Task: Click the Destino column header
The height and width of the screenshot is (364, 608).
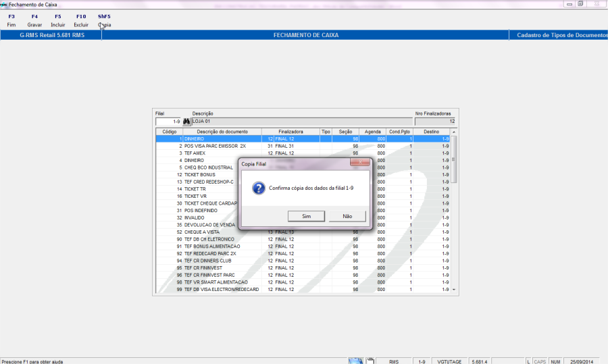Action: (432, 132)
